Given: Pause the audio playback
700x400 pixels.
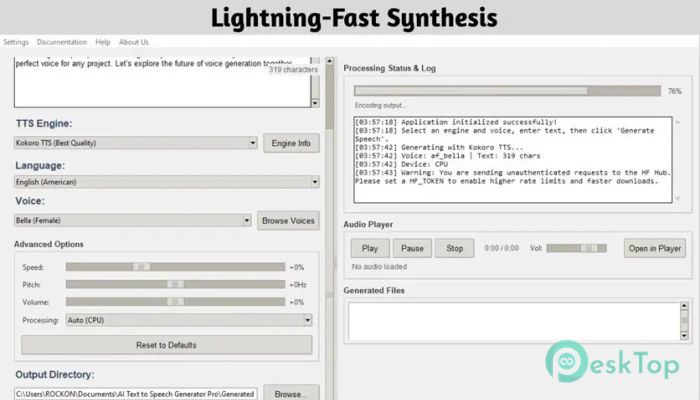Looking at the screenshot, I should click(412, 248).
